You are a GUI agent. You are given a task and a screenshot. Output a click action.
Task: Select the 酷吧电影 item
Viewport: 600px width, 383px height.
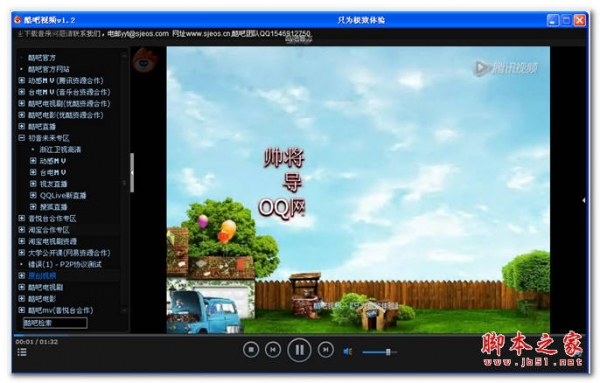click(x=42, y=299)
